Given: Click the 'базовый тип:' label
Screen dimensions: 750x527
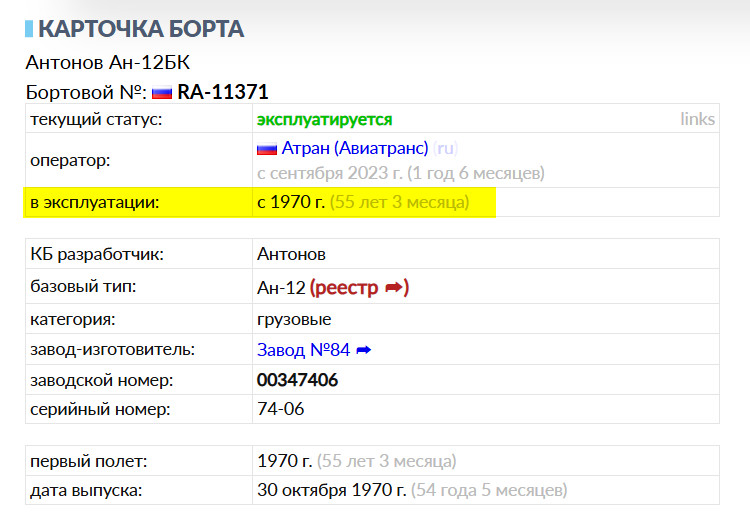Looking at the screenshot, I should tap(83, 286).
